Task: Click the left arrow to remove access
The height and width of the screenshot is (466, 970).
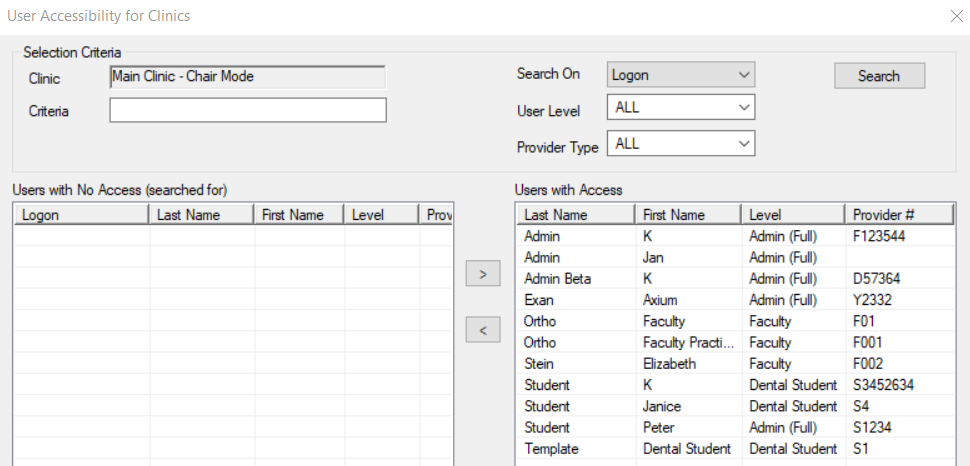Action: point(483,331)
